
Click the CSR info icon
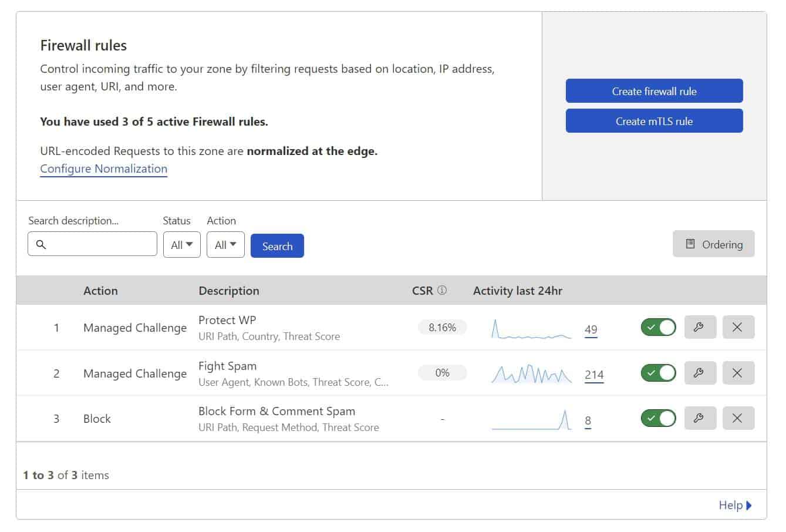(442, 290)
